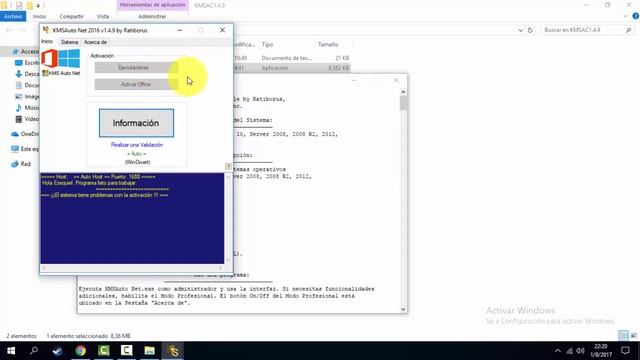640x360 pixels.
Task: Expand the Explorer ribbon chevron
Action: (625, 16)
